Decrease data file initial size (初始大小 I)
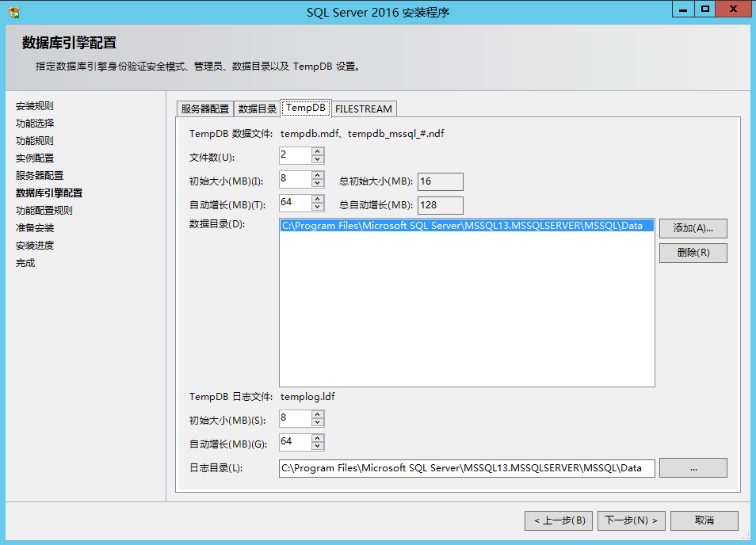The image size is (756, 545). click(317, 183)
